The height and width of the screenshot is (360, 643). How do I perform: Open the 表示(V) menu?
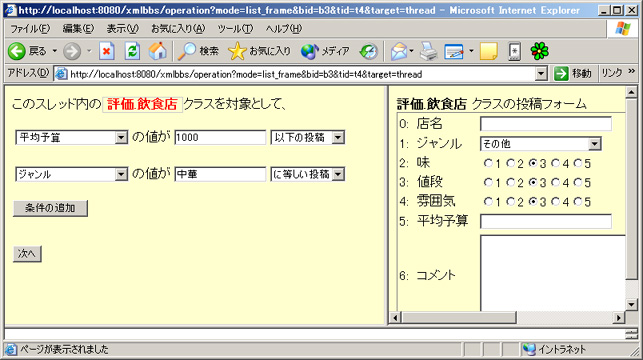[122, 29]
